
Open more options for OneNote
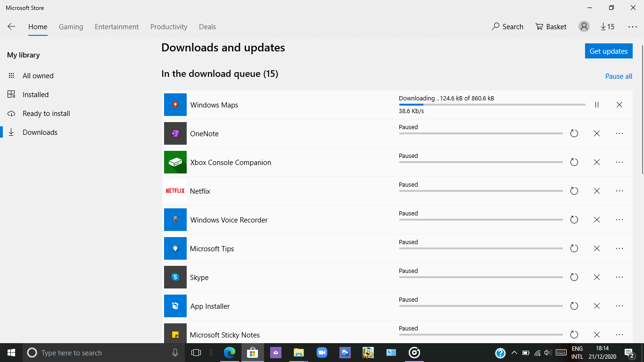tap(619, 133)
